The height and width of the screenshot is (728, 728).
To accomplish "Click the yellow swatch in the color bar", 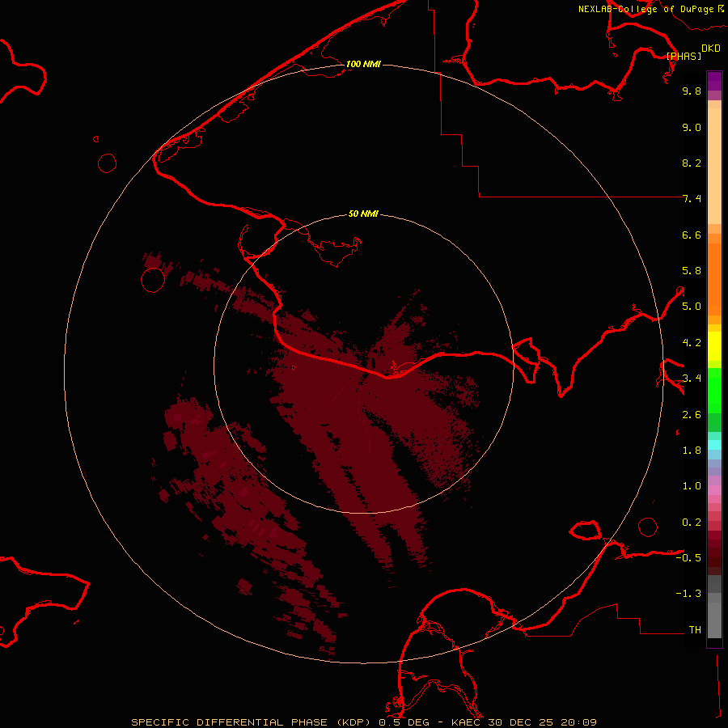I will pyautogui.click(x=714, y=346).
